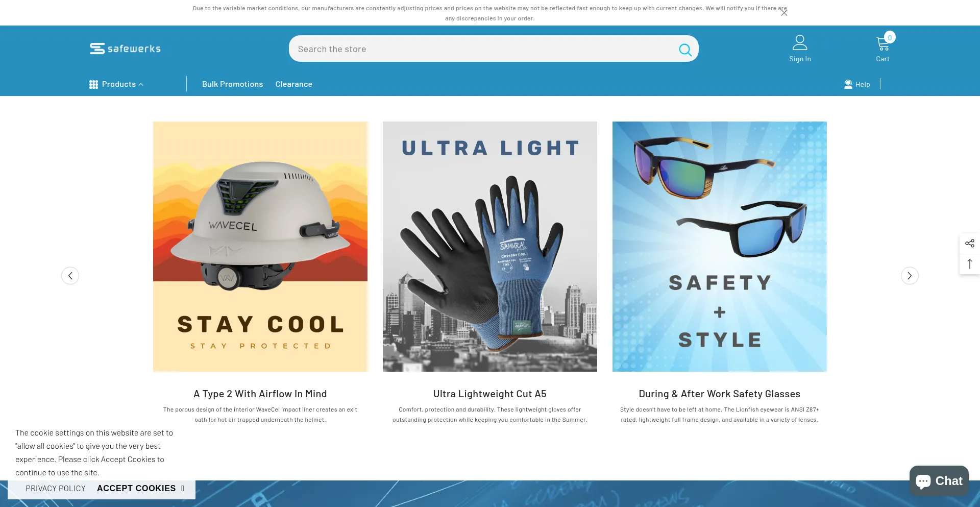Click the Products grid icon

click(93, 84)
